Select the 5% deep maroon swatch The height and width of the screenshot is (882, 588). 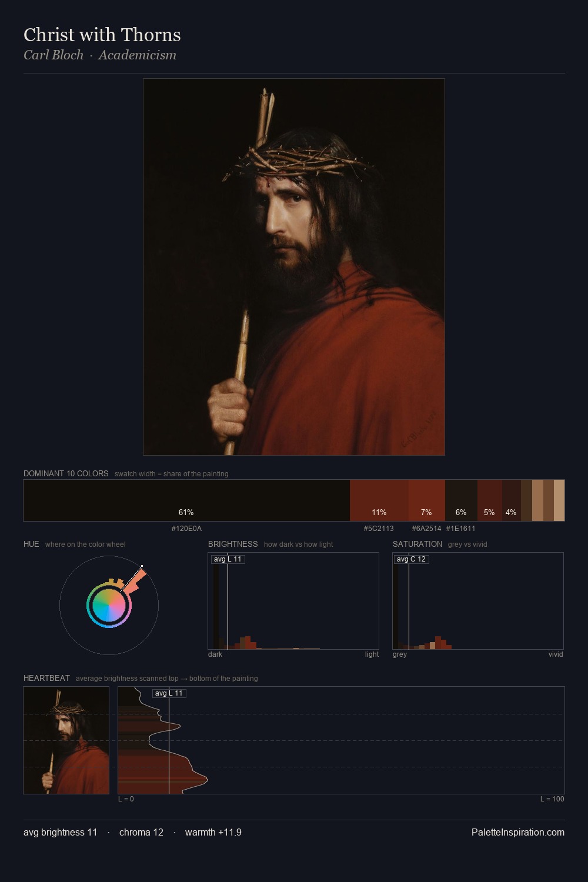[x=490, y=500]
